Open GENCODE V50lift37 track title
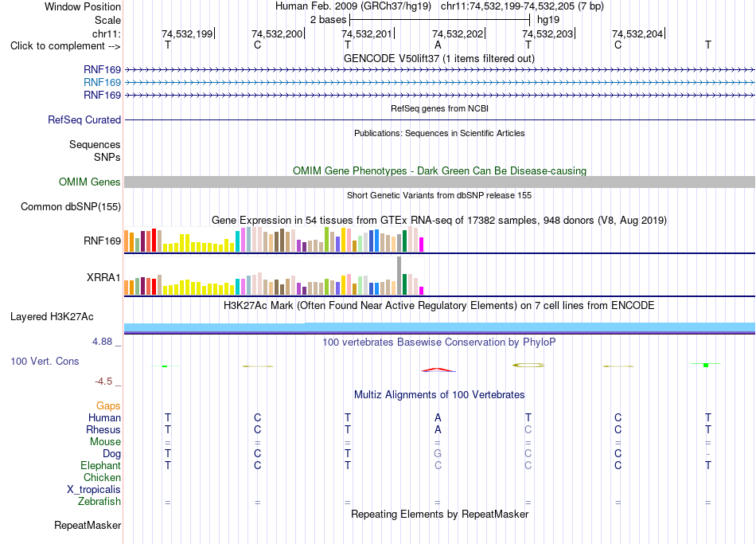The width and height of the screenshot is (756, 544). (439, 59)
